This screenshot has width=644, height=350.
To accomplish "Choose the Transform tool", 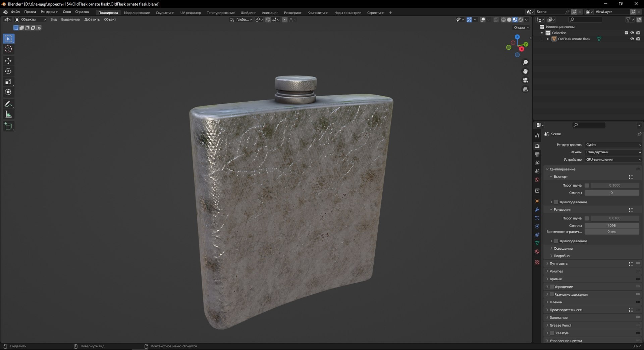I will [8, 92].
